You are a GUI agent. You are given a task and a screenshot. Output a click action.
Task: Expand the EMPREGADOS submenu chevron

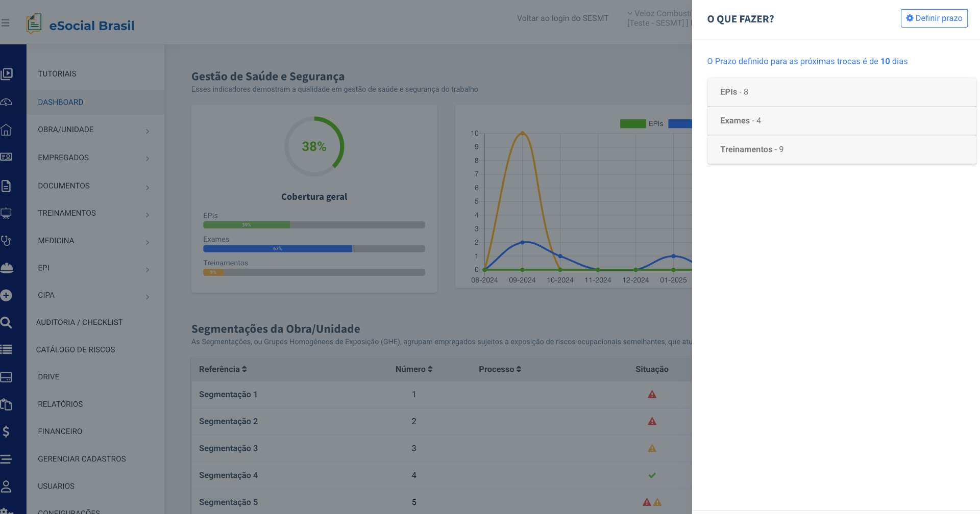pyautogui.click(x=148, y=159)
